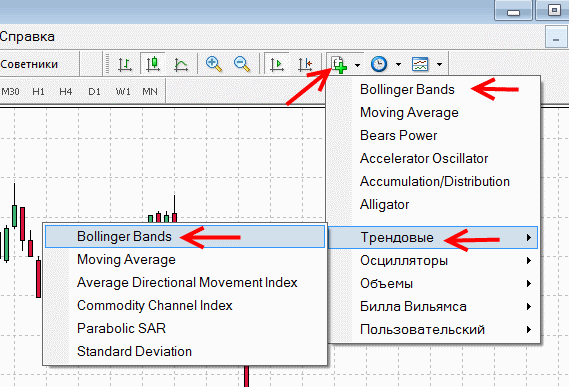The width and height of the screenshot is (569, 387).
Task: Zoom in on the chart
Action: click(x=214, y=64)
